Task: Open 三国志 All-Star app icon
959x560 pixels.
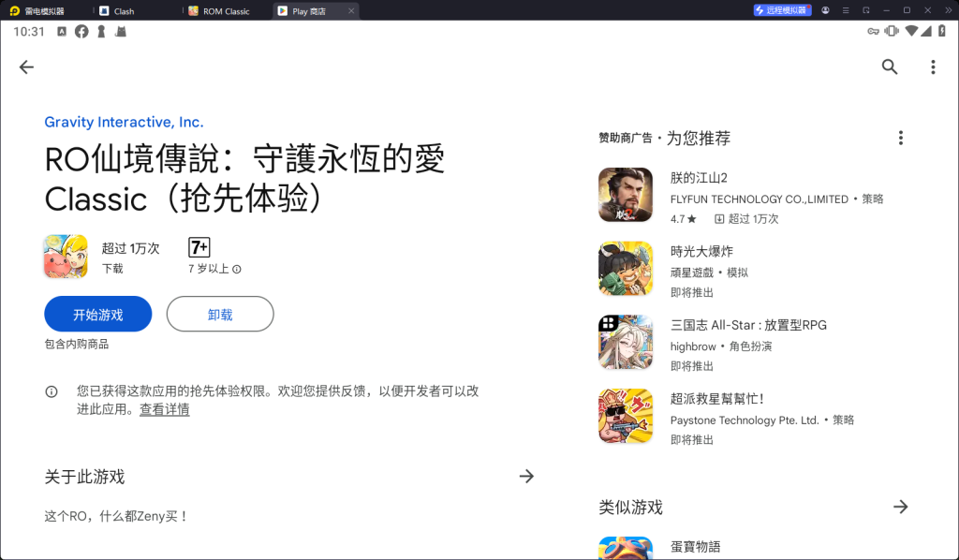Action: (x=626, y=343)
